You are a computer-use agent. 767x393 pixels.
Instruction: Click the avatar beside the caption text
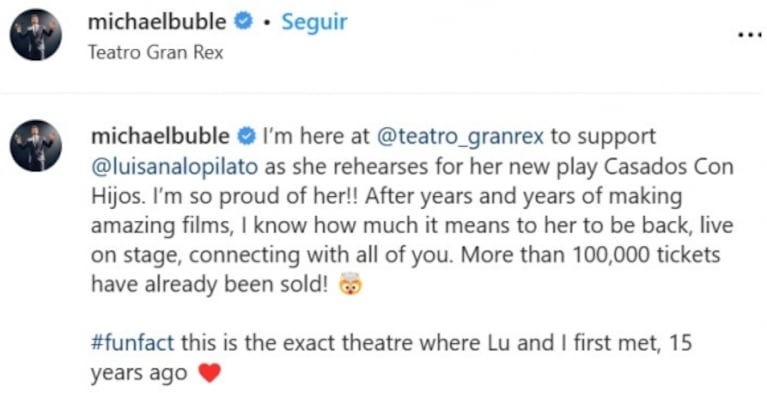(x=36, y=145)
